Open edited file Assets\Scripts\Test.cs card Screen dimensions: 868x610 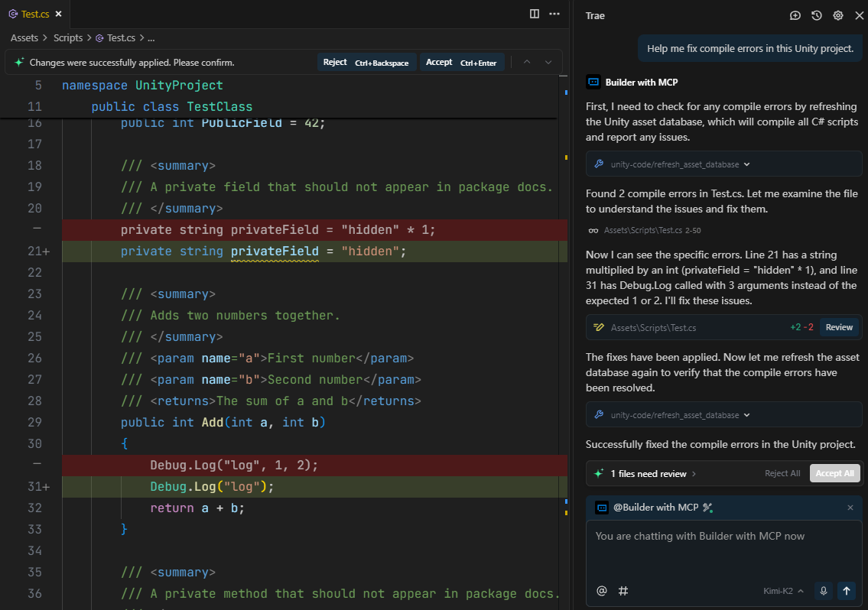653,328
